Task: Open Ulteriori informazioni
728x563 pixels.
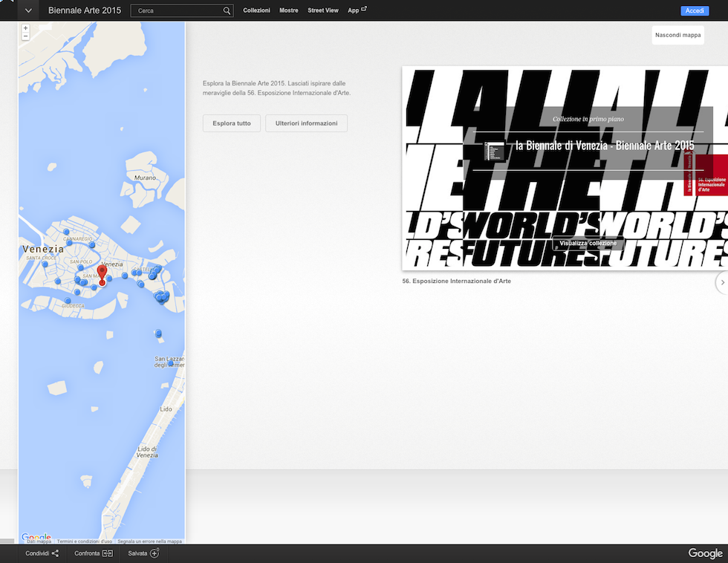Action: click(306, 123)
